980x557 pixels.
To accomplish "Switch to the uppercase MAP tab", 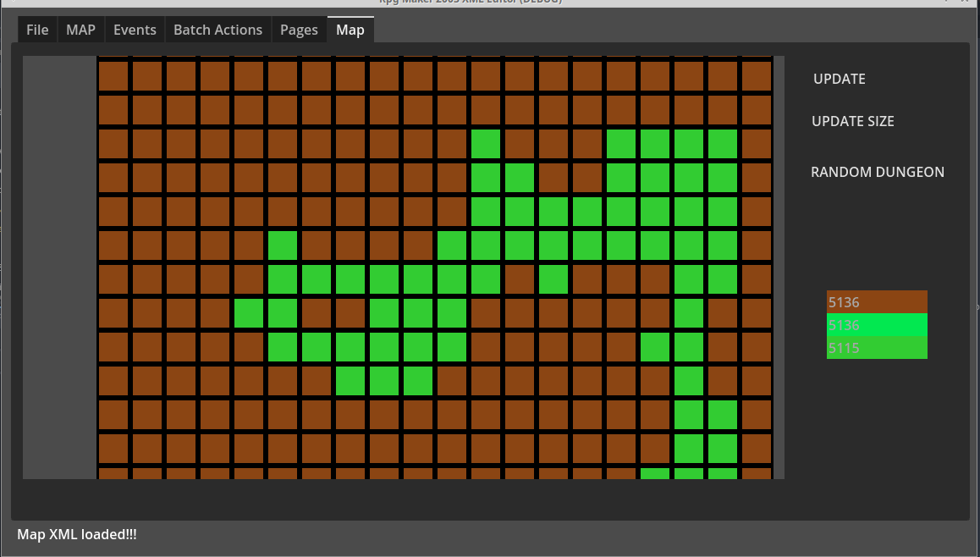I will click(80, 30).
